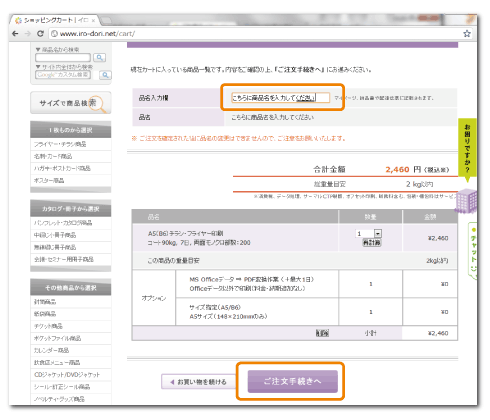
Task: Click the purple building icon at right edge
Action: (x=466, y=201)
